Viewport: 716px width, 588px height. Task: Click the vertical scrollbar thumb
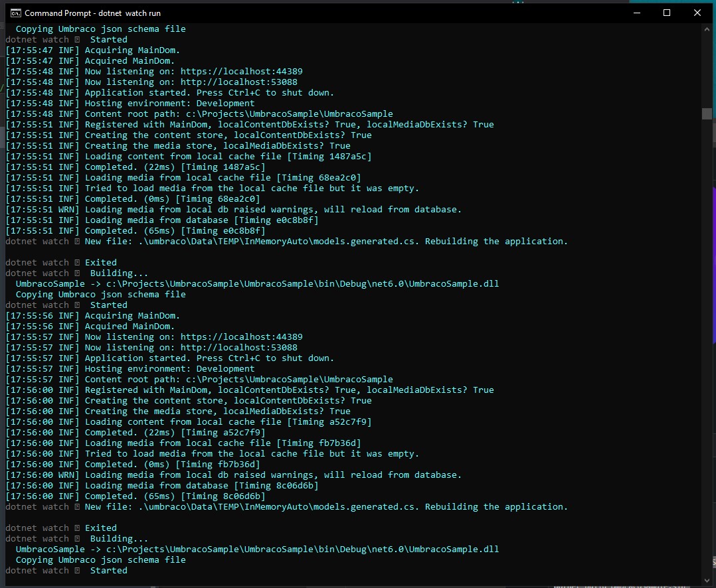click(x=707, y=113)
